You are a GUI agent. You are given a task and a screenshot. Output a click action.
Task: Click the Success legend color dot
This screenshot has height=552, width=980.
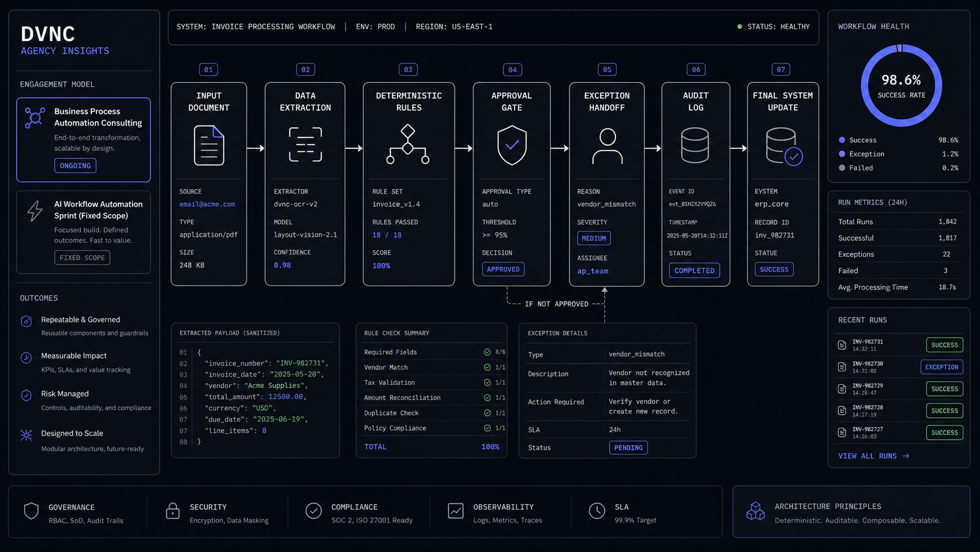pyautogui.click(x=842, y=140)
